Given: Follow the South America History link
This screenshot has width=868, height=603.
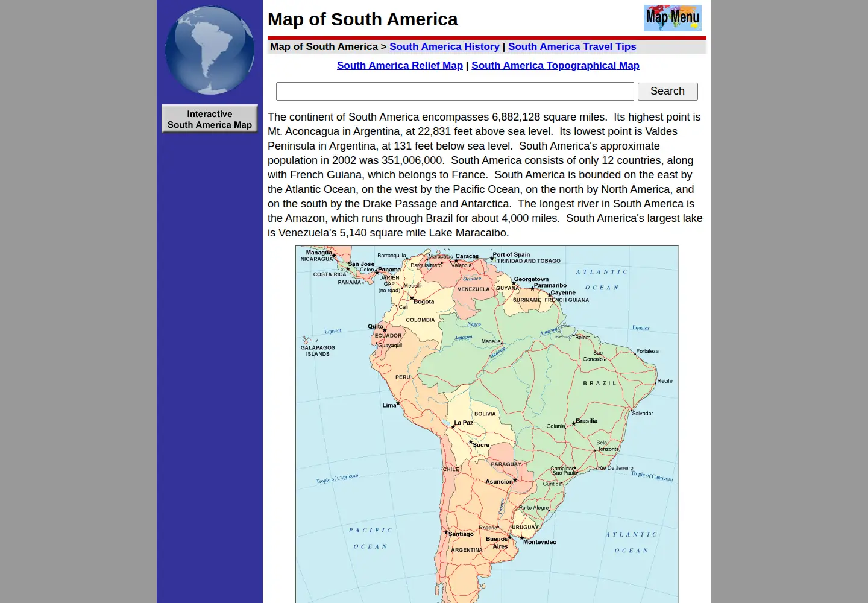Looking at the screenshot, I should coord(444,46).
